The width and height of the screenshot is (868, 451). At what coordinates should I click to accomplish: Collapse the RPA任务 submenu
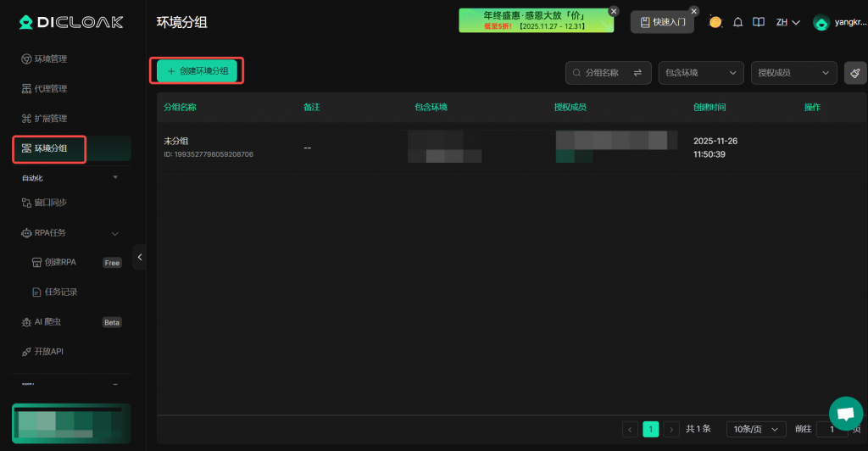[x=115, y=233]
